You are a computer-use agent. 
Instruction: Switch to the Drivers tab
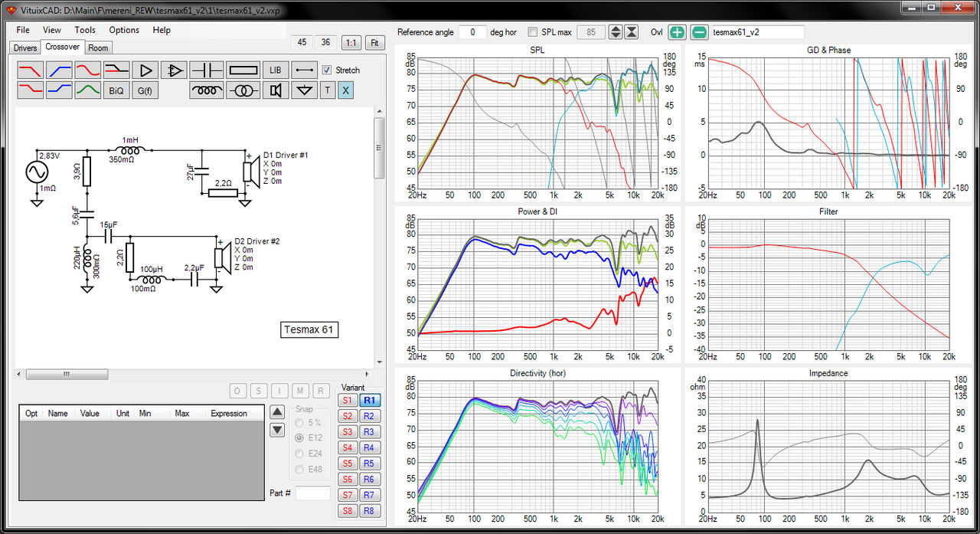click(25, 48)
